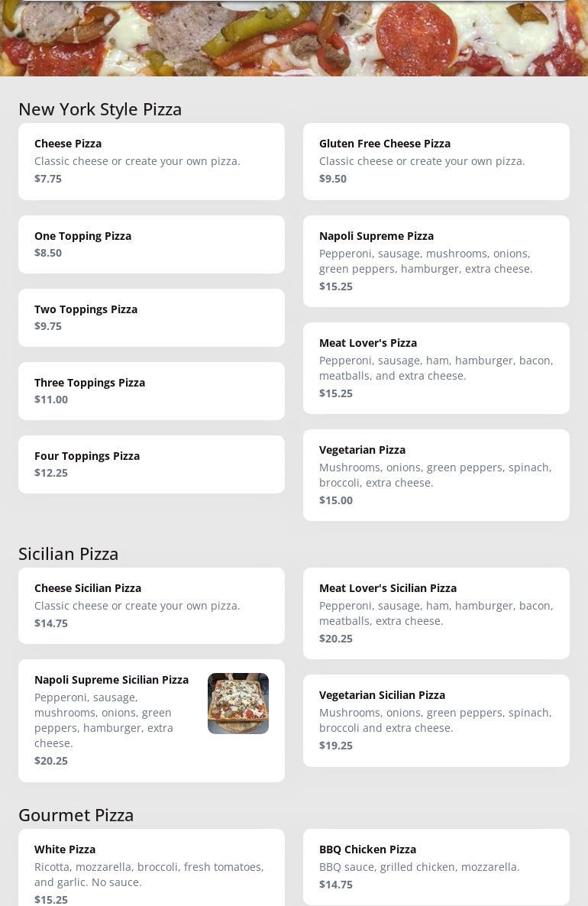View the Napoli Supreme Sicilian pizza photo
This screenshot has height=906, width=588.
[238, 704]
